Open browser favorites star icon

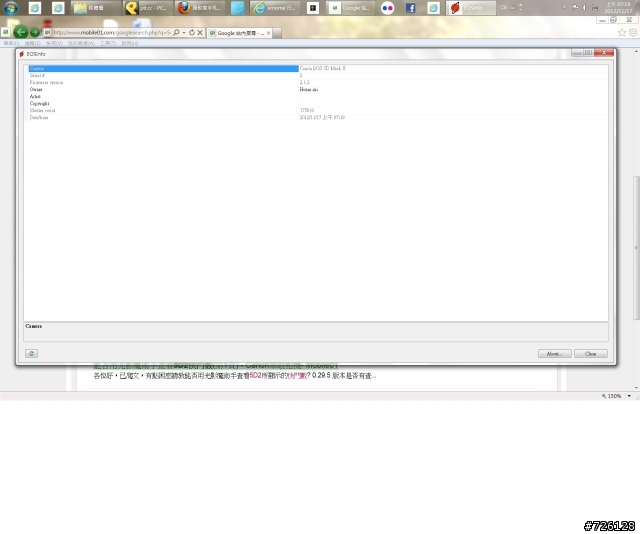(x=622, y=33)
